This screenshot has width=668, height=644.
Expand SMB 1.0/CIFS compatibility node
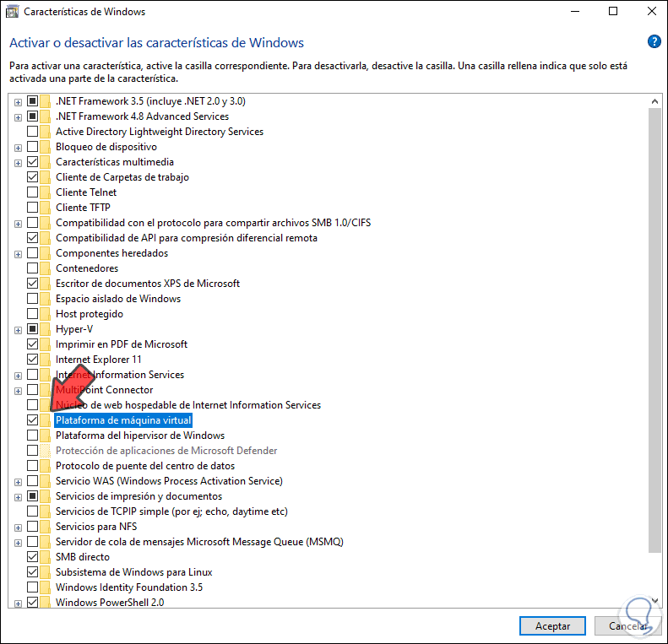(x=18, y=224)
